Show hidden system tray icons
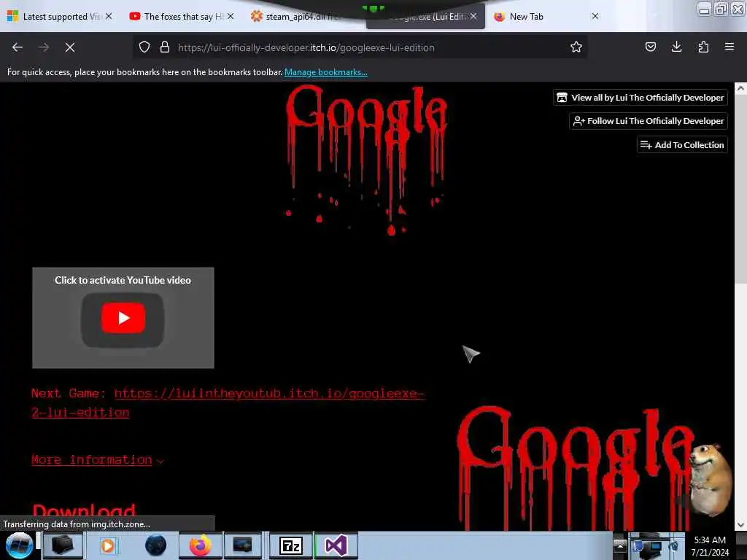 [x=620, y=545]
